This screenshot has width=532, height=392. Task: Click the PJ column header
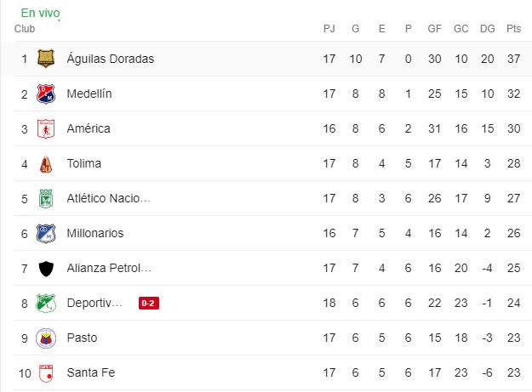pyautogui.click(x=329, y=28)
